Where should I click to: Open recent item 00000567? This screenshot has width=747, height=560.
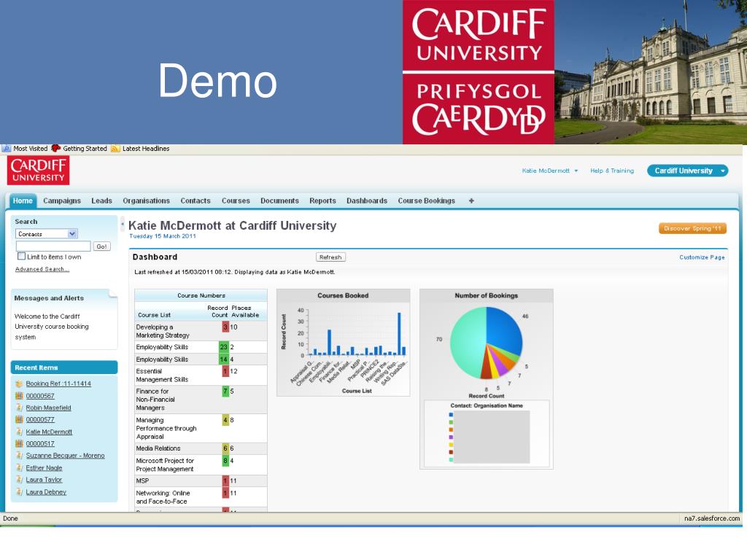40,396
